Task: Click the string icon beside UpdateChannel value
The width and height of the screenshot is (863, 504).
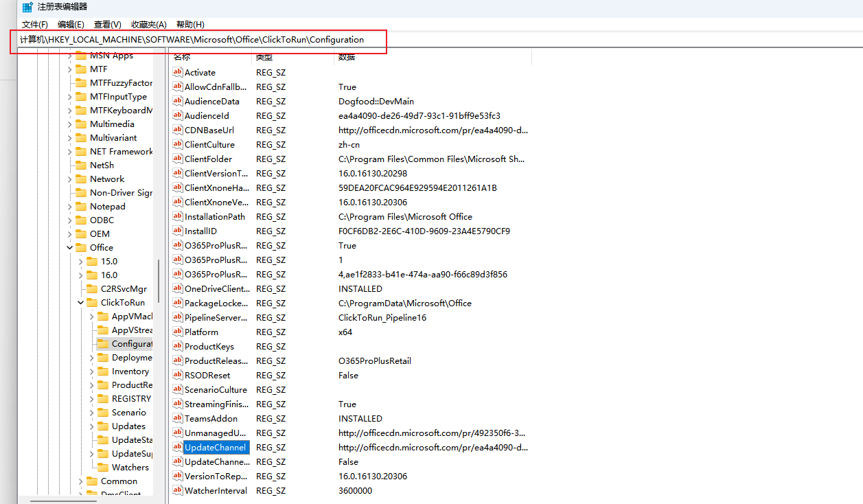Action: (x=177, y=447)
